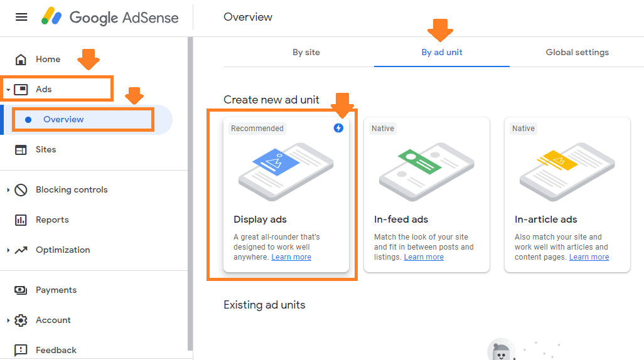Expand the Optimization section arrow
This screenshot has height=360, width=644.
[8, 250]
